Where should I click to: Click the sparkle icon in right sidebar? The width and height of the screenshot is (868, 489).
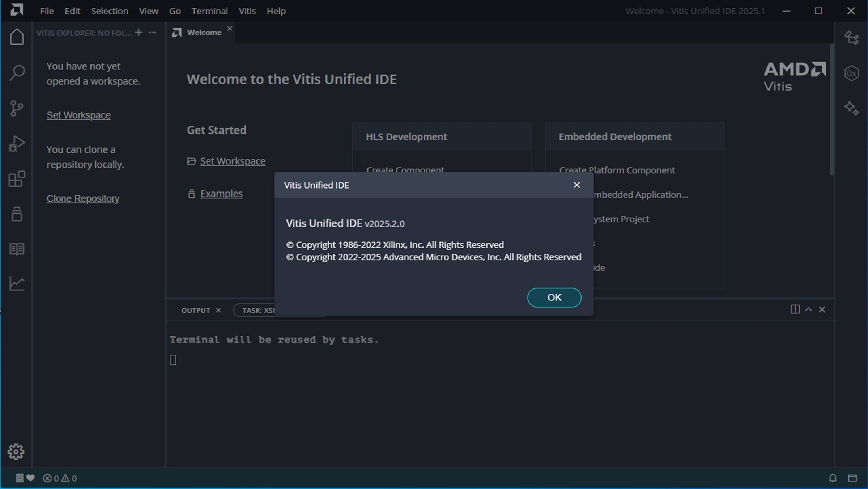851,108
